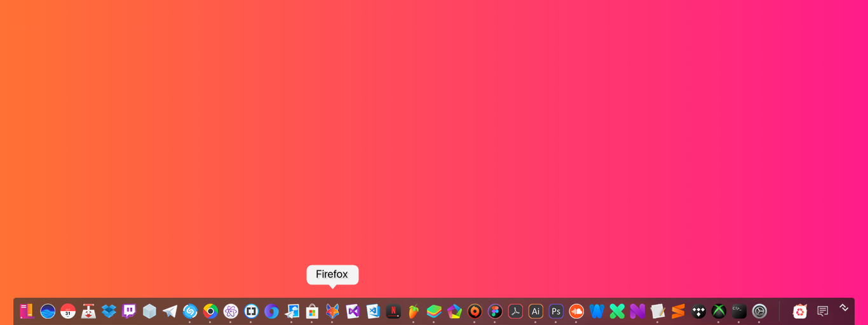The height and width of the screenshot is (325, 868).
Task: Open the green X app icon
Action: [x=617, y=311]
